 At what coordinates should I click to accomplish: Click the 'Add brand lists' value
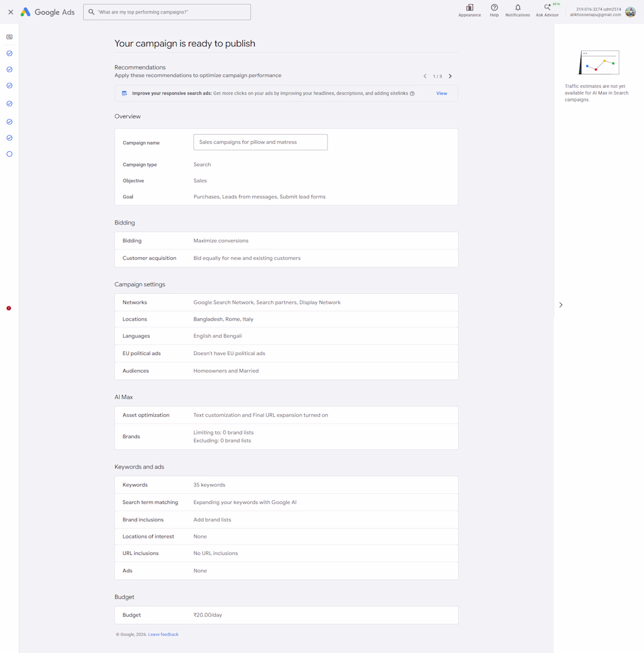pos(212,520)
